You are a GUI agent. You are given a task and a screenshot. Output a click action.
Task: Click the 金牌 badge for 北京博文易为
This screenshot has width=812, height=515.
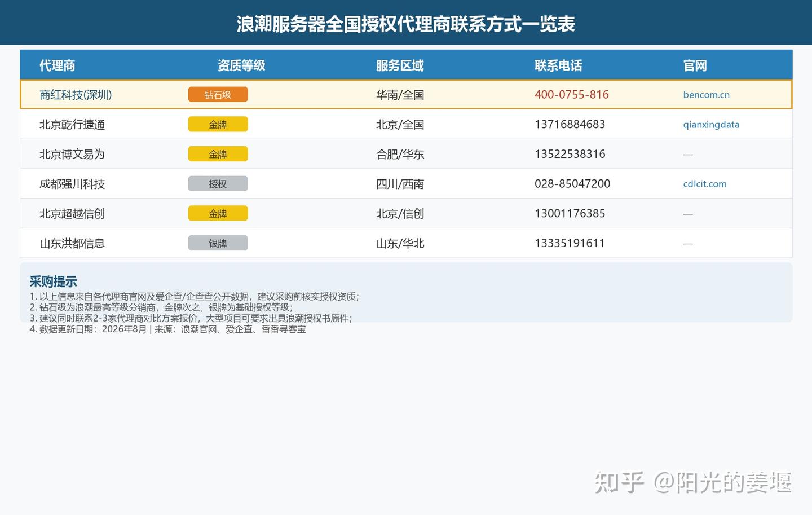click(x=218, y=154)
